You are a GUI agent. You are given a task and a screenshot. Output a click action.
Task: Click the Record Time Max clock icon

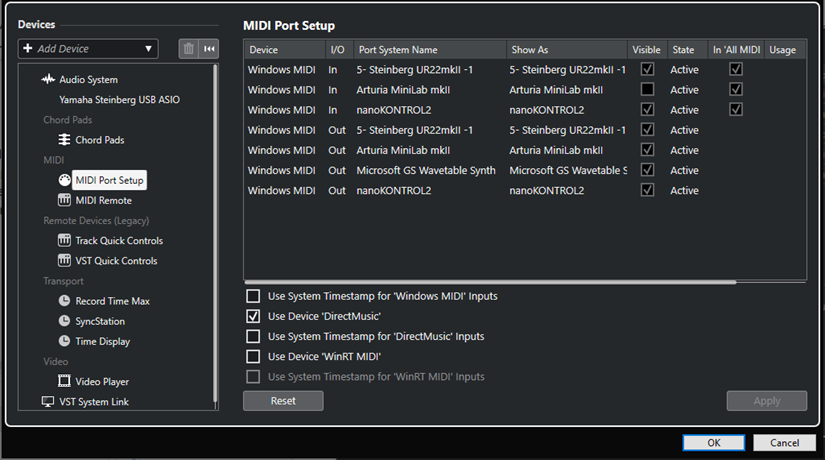tap(65, 301)
